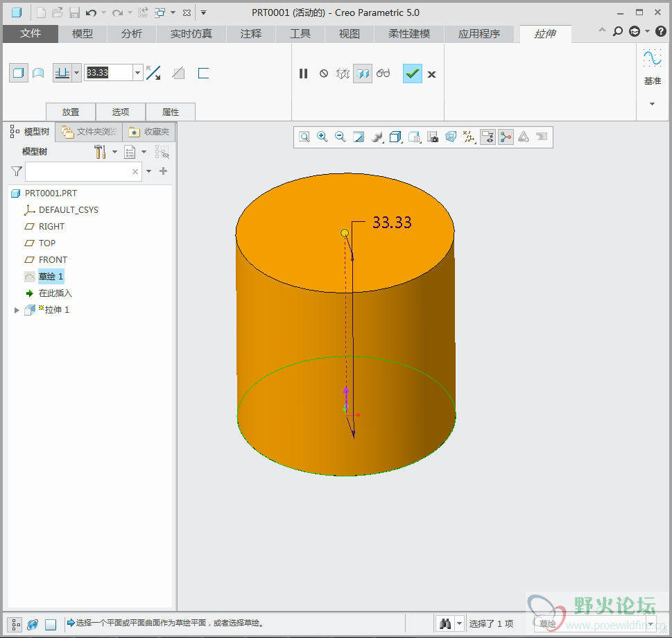The image size is (672, 638).
Task: Toggle annotation display eye icon
Action: (x=488, y=137)
